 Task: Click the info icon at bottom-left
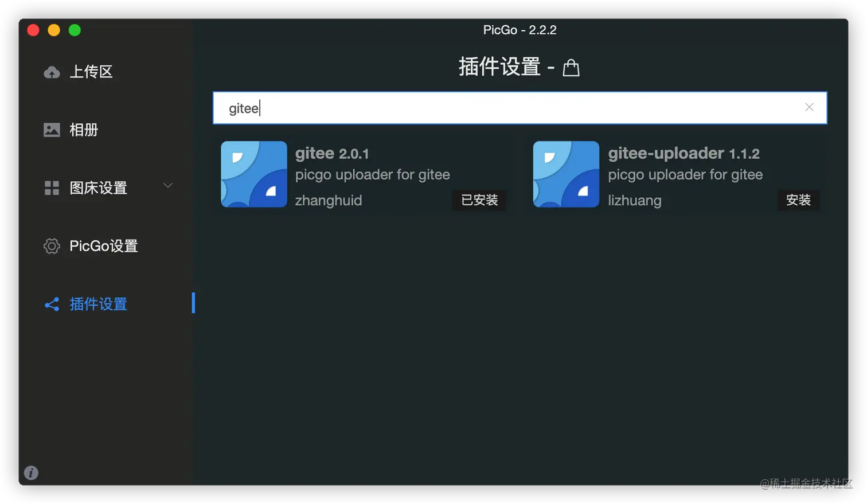[31, 473]
